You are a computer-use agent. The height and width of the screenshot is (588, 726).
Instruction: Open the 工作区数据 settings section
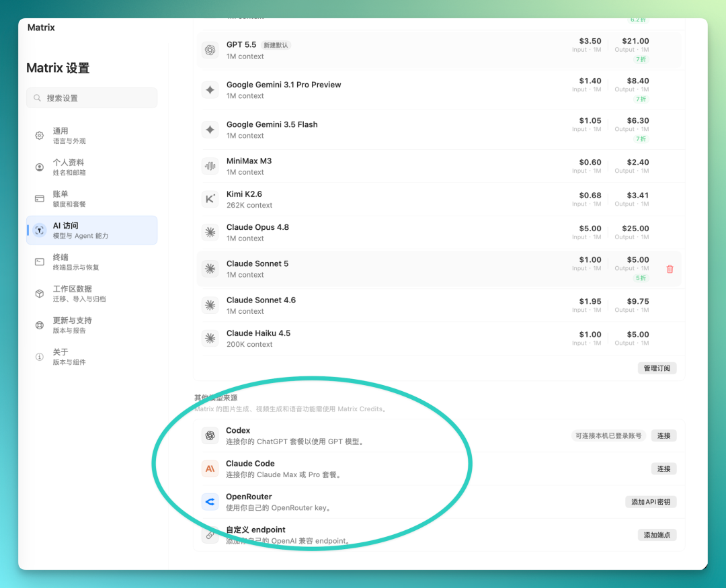[91, 294]
